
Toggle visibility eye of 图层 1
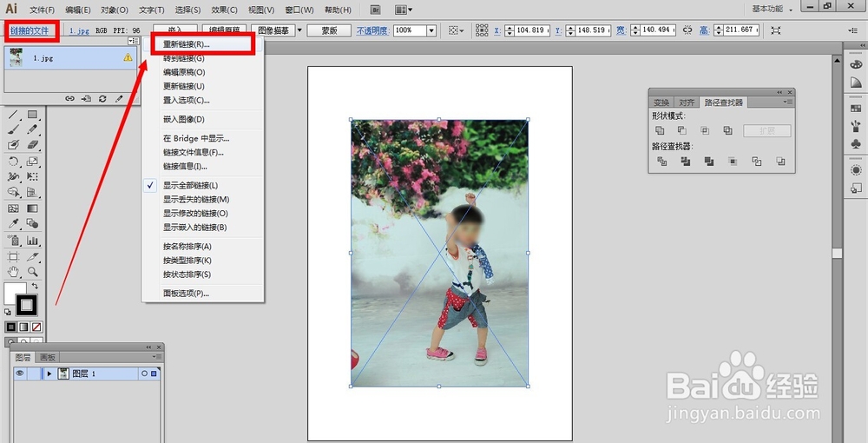(x=20, y=374)
